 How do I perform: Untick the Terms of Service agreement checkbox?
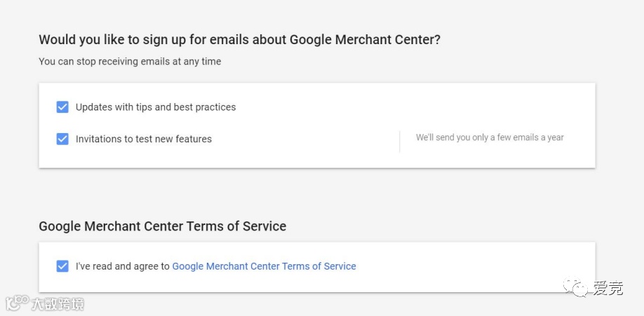coord(62,266)
